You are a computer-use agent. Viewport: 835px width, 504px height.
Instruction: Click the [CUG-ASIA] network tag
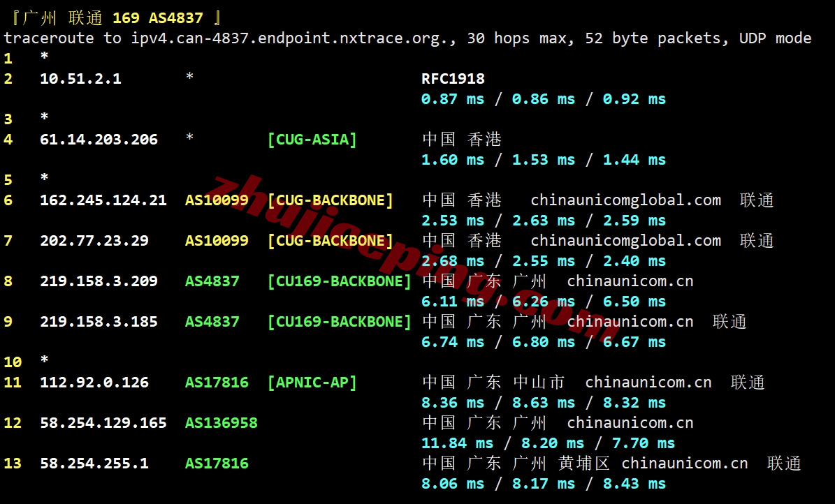(312, 140)
